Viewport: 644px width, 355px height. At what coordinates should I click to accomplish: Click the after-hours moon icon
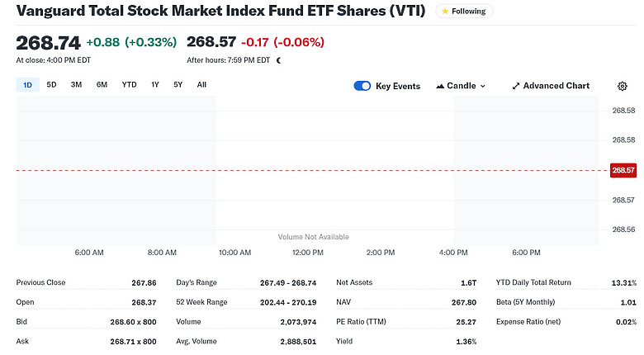279,60
